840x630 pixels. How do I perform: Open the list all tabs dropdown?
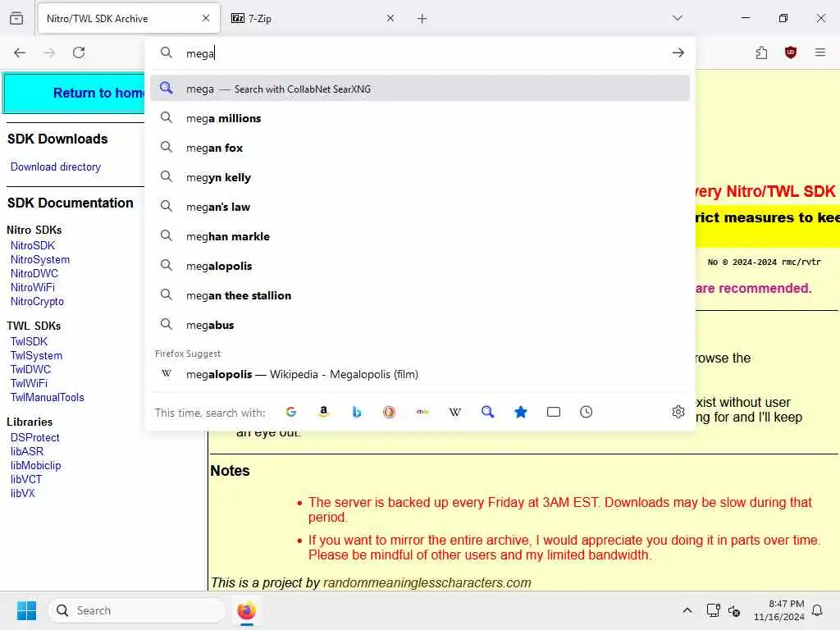pyautogui.click(x=678, y=18)
